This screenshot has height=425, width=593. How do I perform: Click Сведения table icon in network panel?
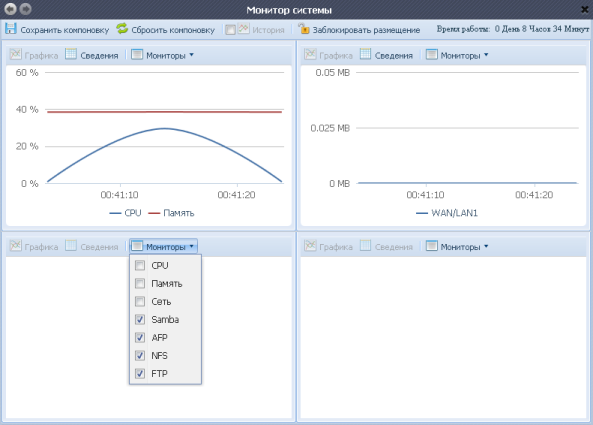[x=365, y=54]
